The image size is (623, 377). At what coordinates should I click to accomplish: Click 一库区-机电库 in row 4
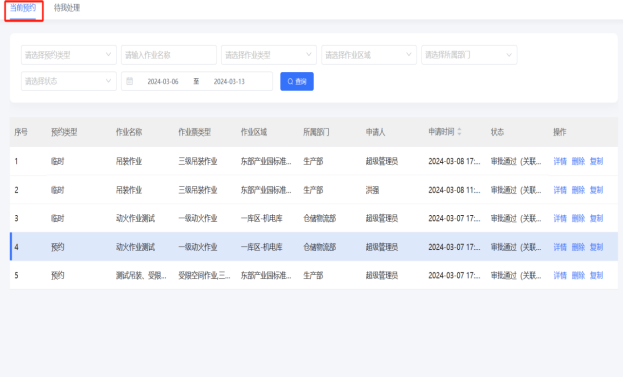click(261, 247)
